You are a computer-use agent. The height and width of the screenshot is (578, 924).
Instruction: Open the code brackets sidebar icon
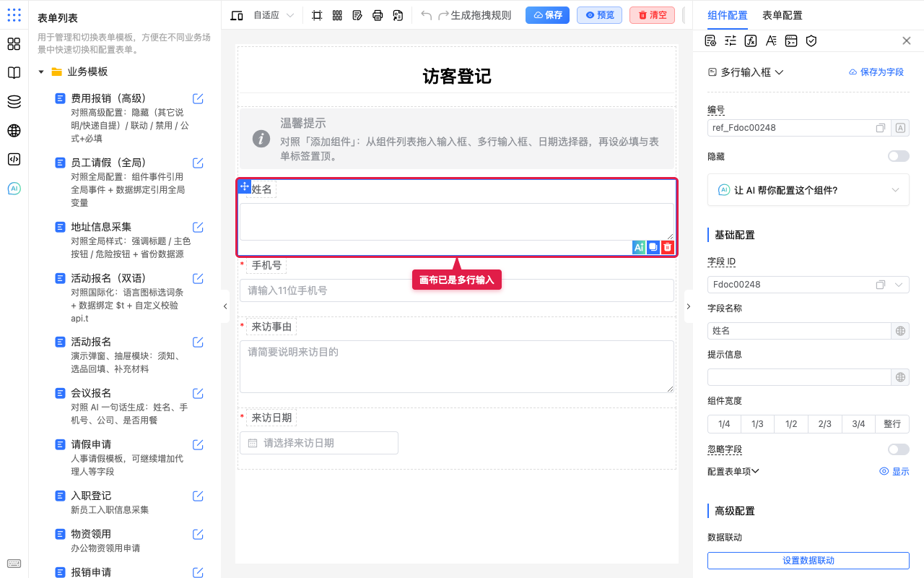point(14,160)
